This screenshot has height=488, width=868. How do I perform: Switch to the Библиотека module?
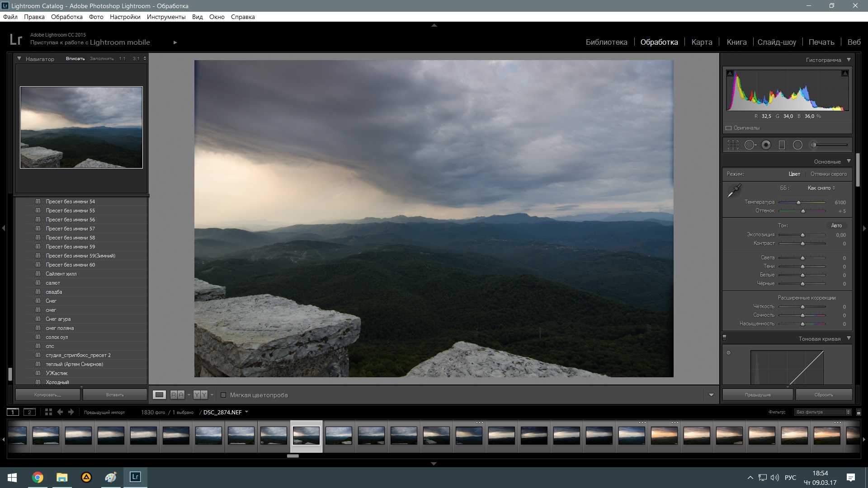606,42
